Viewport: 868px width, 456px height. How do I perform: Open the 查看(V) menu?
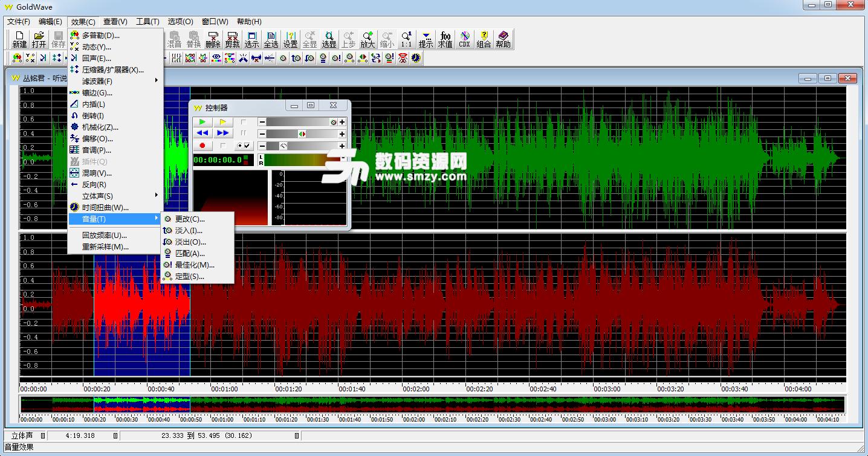(x=115, y=22)
